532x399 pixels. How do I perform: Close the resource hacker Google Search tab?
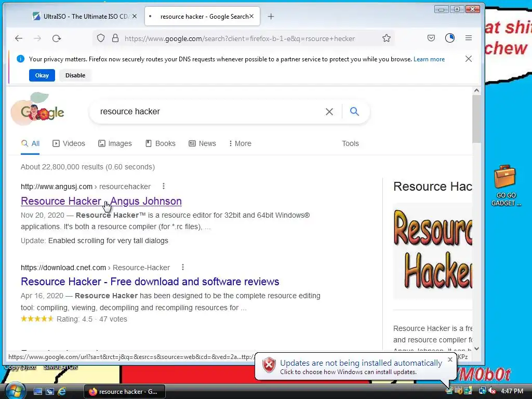251,16
